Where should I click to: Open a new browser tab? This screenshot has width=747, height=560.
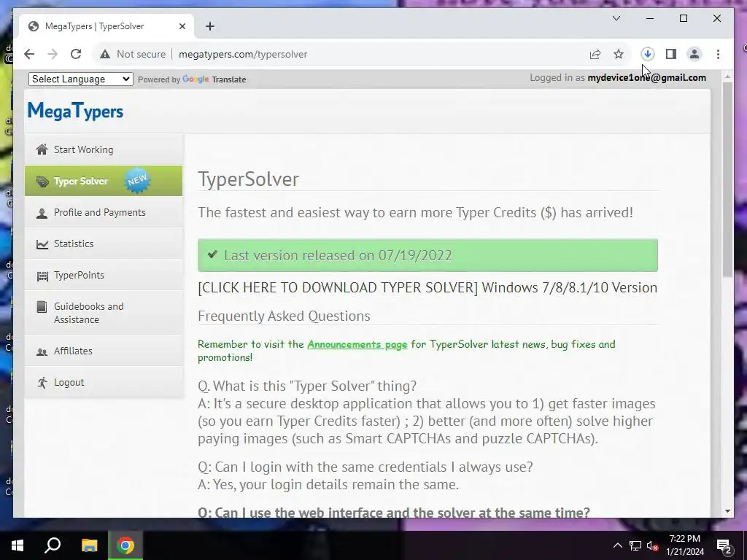210,26
